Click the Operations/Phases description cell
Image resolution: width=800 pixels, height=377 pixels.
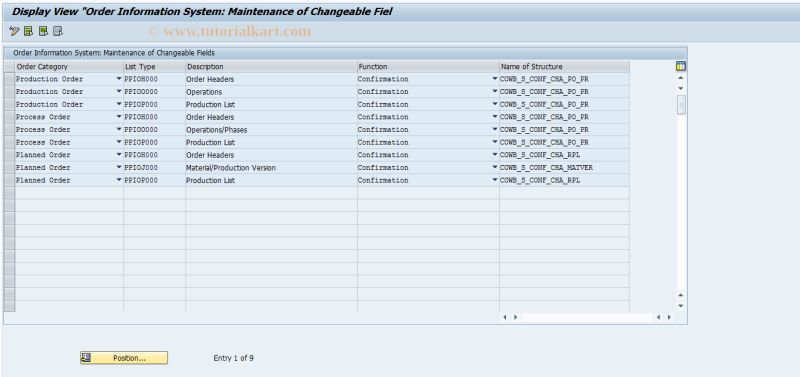pyautogui.click(x=271, y=130)
